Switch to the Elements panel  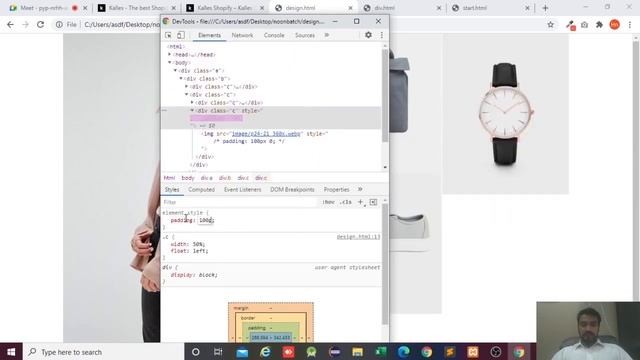(x=209, y=36)
